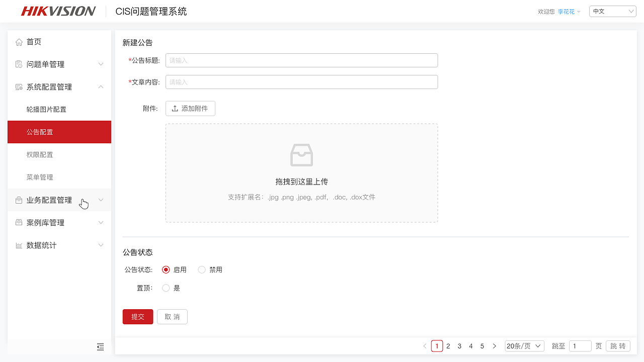The image size is (644, 362).
Task: Go to pagination page 3
Action: 459,346
